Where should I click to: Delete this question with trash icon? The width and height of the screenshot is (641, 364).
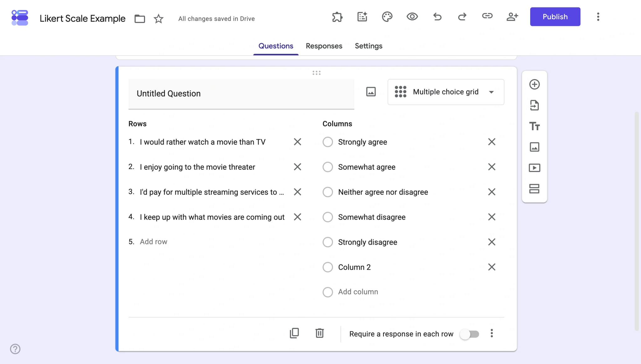pyautogui.click(x=320, y=333)
